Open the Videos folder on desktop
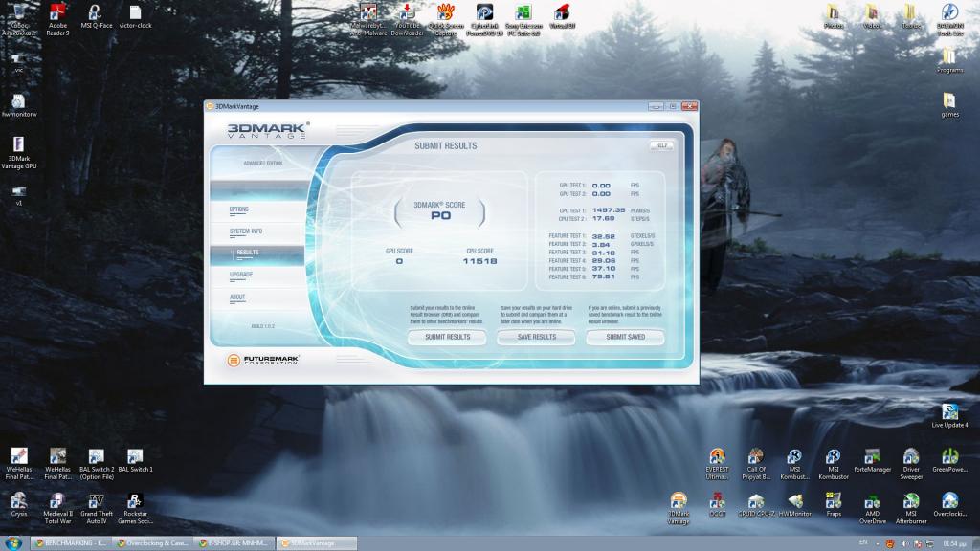 pyautogui.click(x=872, y=16)
